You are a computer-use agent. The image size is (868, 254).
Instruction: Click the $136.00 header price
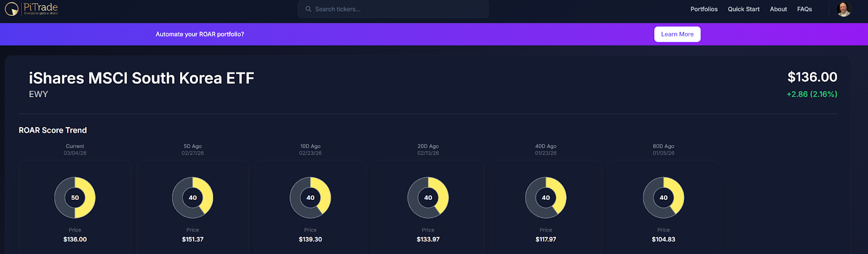pos(812,77)
